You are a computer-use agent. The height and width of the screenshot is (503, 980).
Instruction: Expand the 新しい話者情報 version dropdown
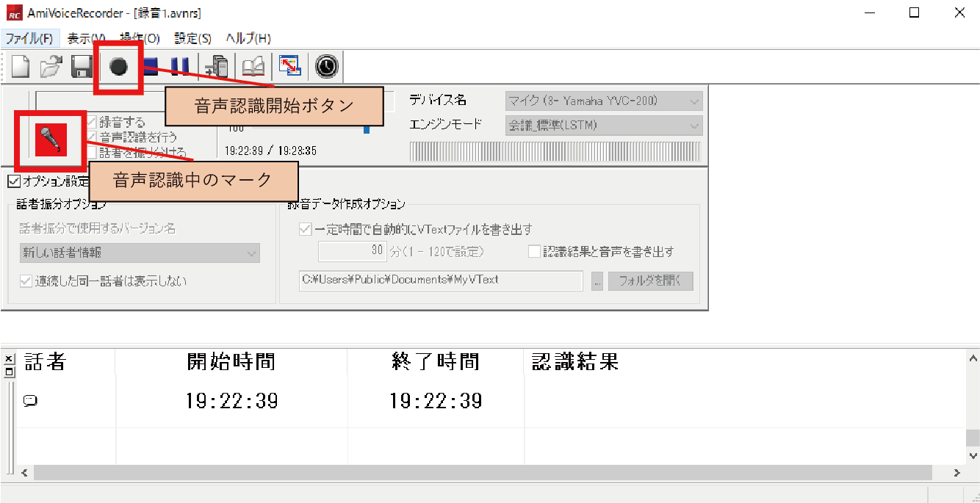click(x=140, y=253)
